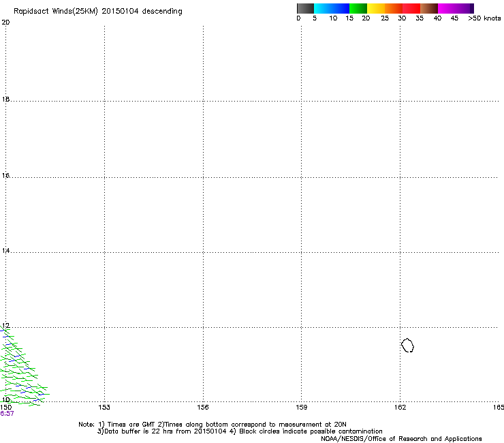Click the green 15-20 knots color segment
Image resolution: width=504 pixels, height=443 pixels.
click(358, 8)
